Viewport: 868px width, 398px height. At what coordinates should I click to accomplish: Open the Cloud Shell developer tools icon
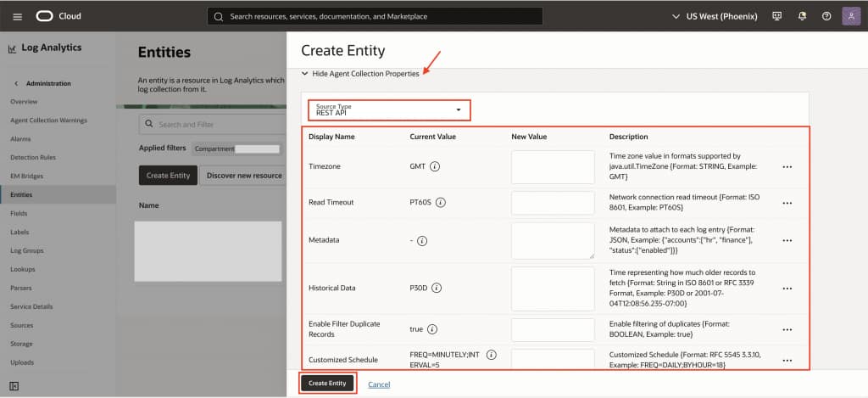776,16
